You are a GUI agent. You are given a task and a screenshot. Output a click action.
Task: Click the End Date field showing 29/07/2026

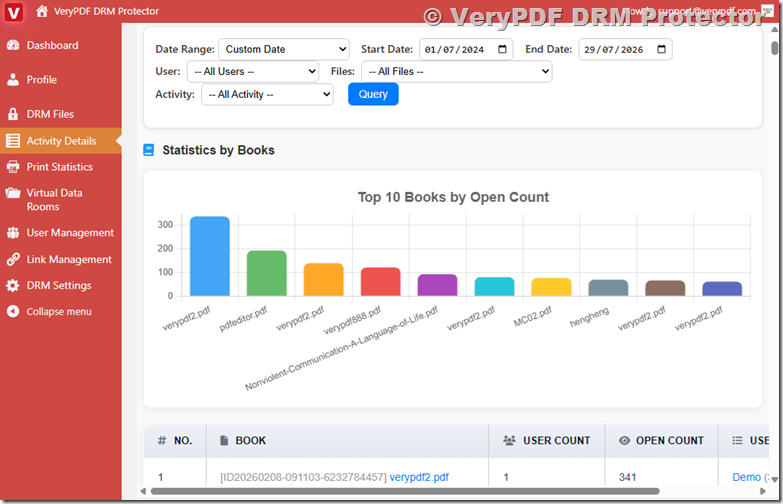click(x=625, y=49)
